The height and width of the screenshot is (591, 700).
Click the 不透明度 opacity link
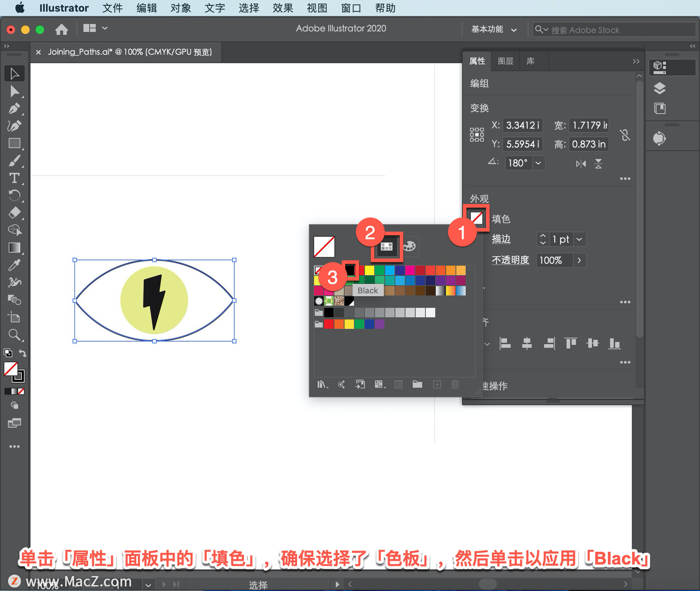click(510, 260)
